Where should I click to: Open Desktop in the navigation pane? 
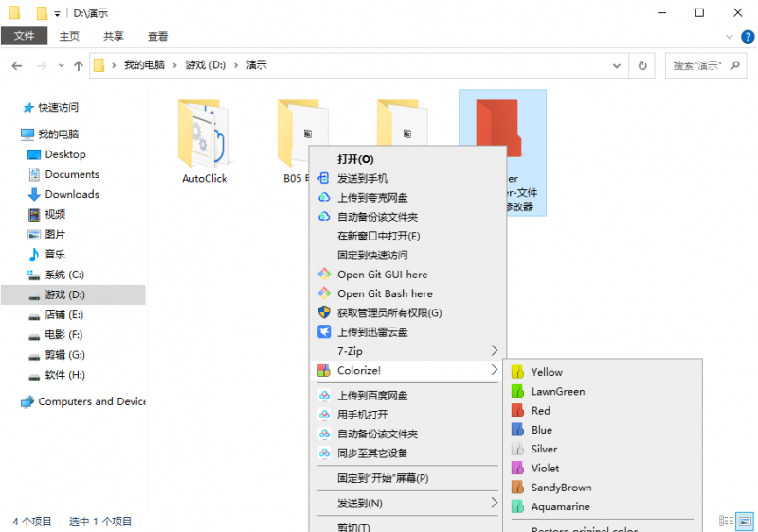coord(65,154)
